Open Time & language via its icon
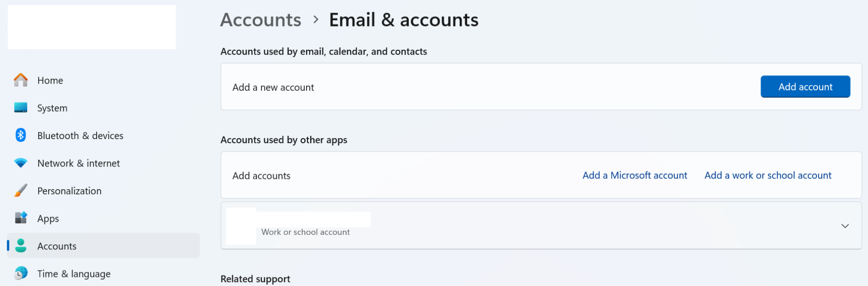The width and height of the screenshot is (868, 286). [x=21, y=273]
